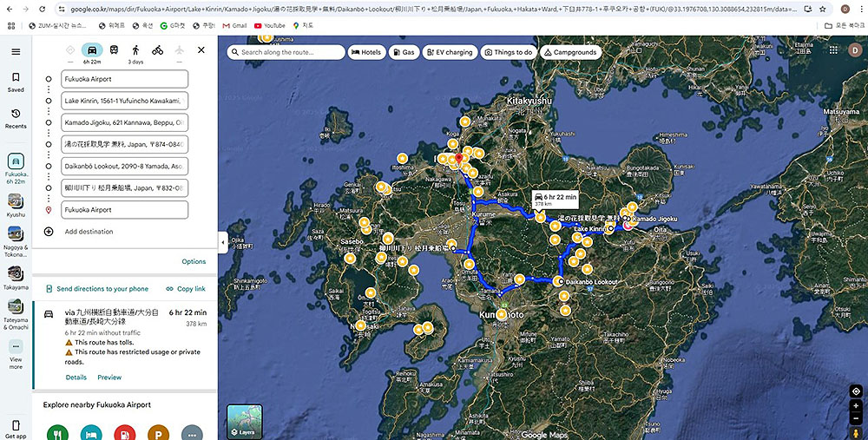Image resolution: width=868 pixels, height=440 pixels.
Task: Show nearby restaurants icon under Explore
Action: (x=57, y=433)
